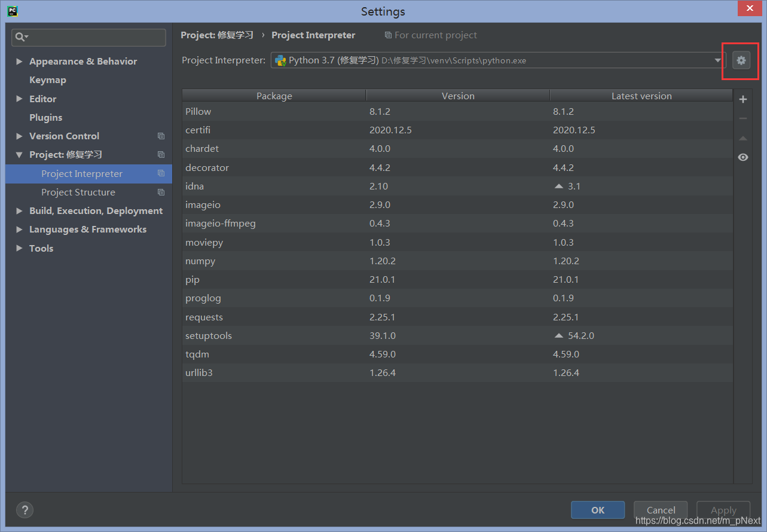
Task: Click the Cancel button
Action: tap(661, 510)
